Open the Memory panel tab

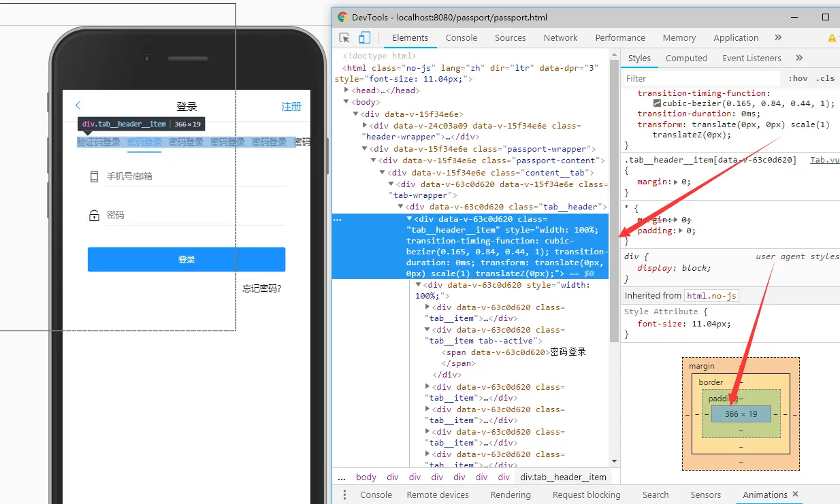(679, 38)
